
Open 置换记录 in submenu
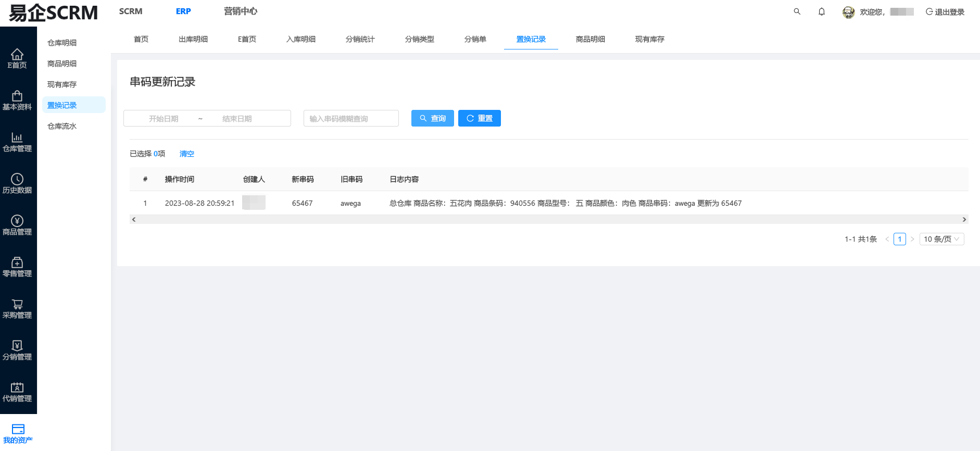tap(73, 105)
